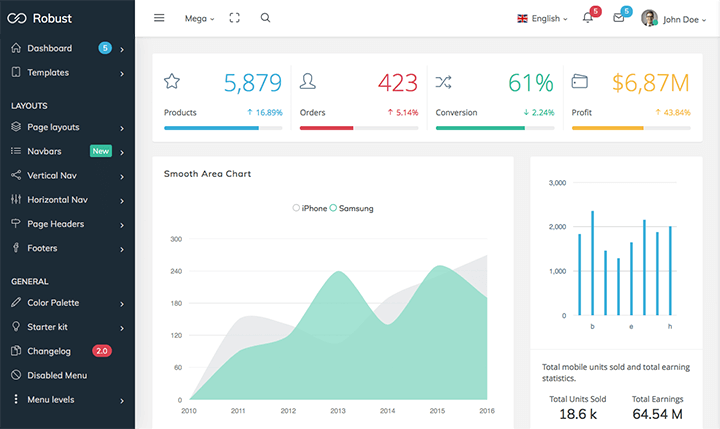
Task: Click the Robust logo icon
Action: click(x=16, y=18)
